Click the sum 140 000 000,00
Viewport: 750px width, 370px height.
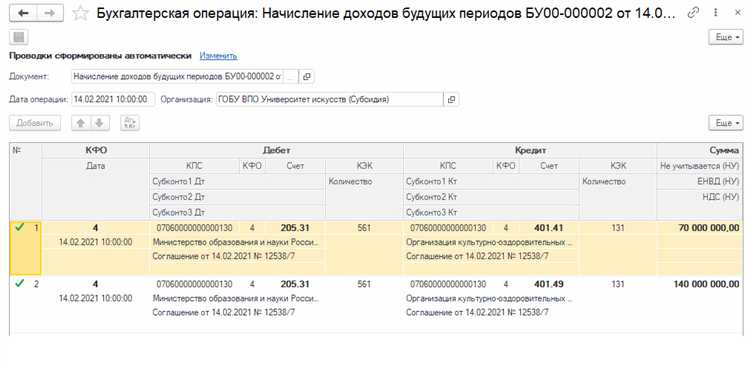tap(706, 284)
